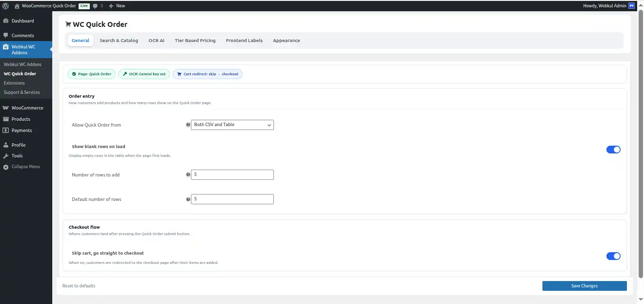Click the Tools wrench icon in sidebar
644x304 pixels.
coord(5,156)
